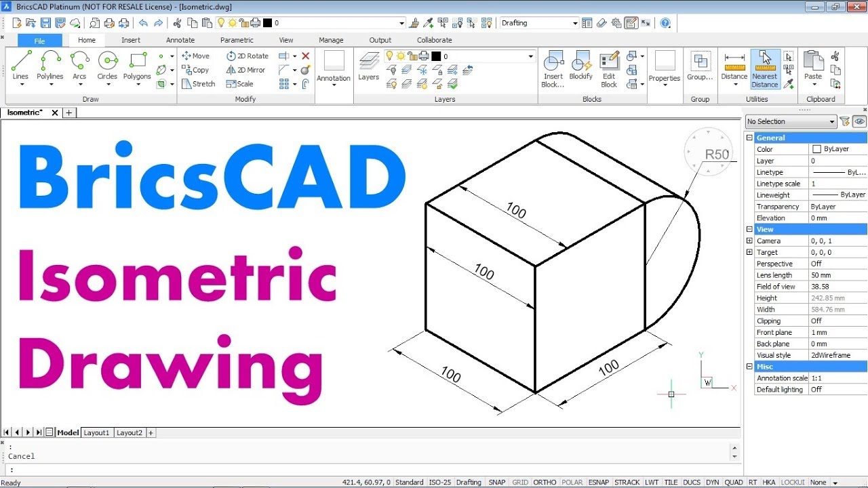Toggle LWT lineweight display

[652, 483]
